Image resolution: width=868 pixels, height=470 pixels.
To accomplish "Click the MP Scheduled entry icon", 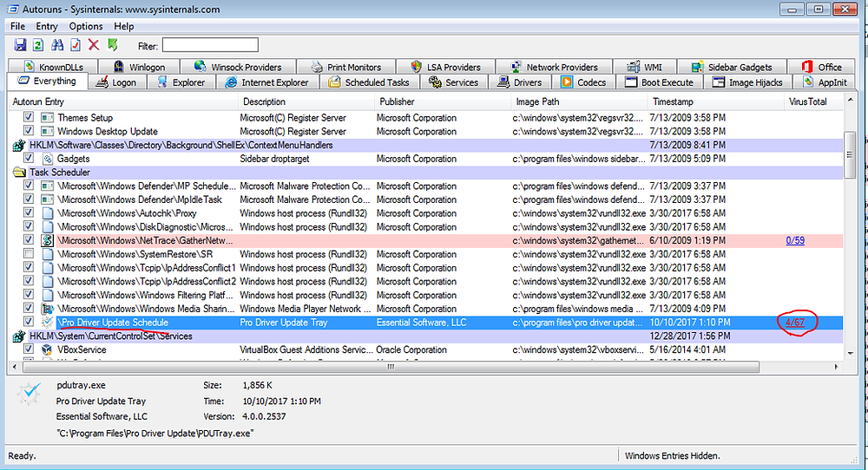I will (47, 186).
